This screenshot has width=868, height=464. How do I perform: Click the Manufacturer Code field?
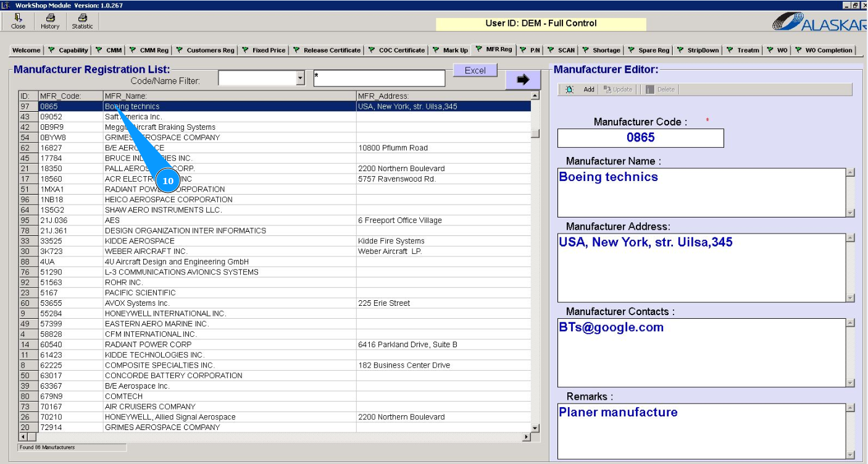click(640, 138)
